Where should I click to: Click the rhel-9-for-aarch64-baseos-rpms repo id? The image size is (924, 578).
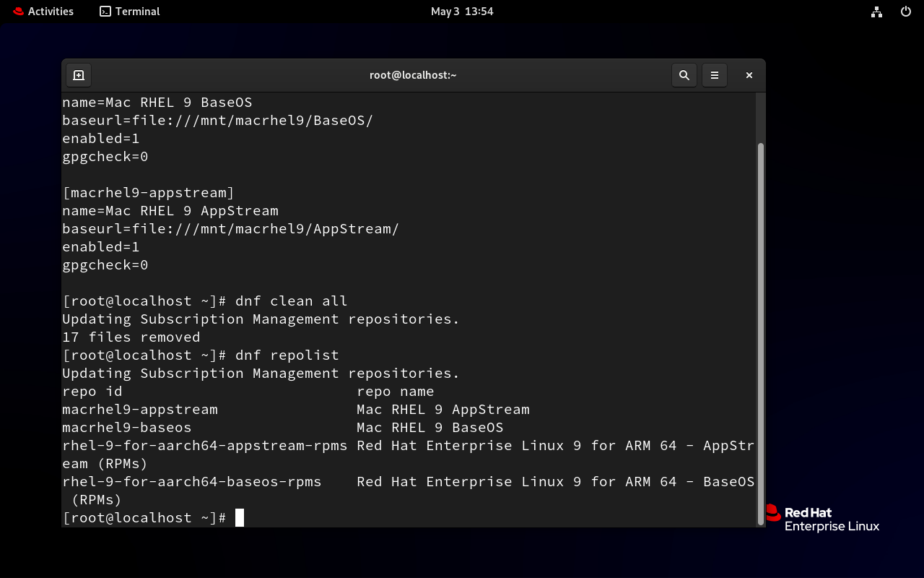coord(192,482)
